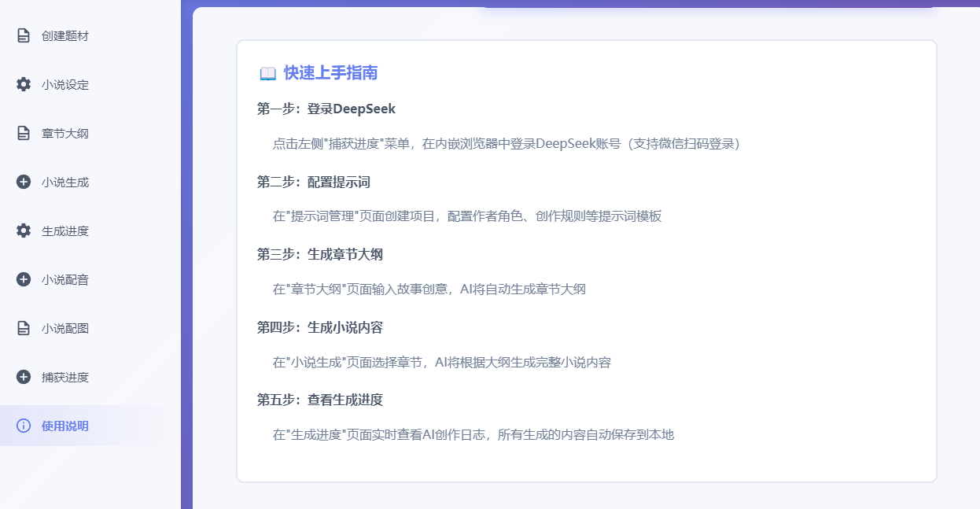The image size is (980, 509).
Task: Open the 创建题材 menu item
Action: (x=65, y=35)
